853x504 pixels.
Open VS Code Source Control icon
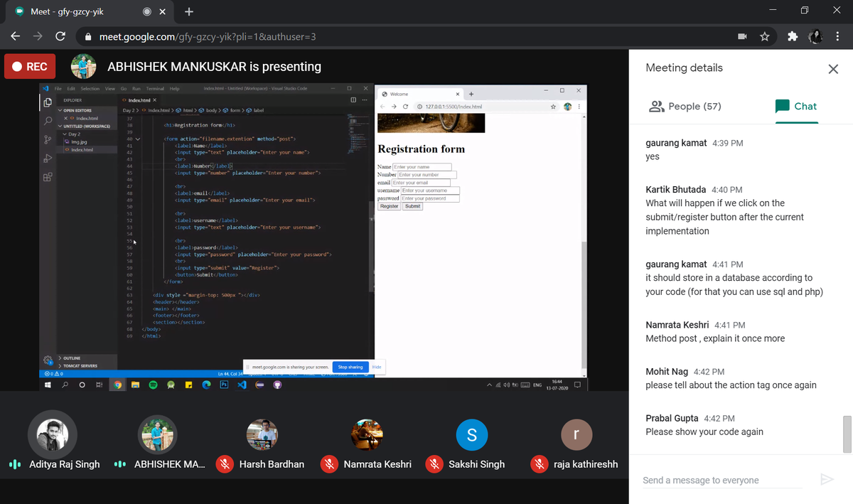48,139
